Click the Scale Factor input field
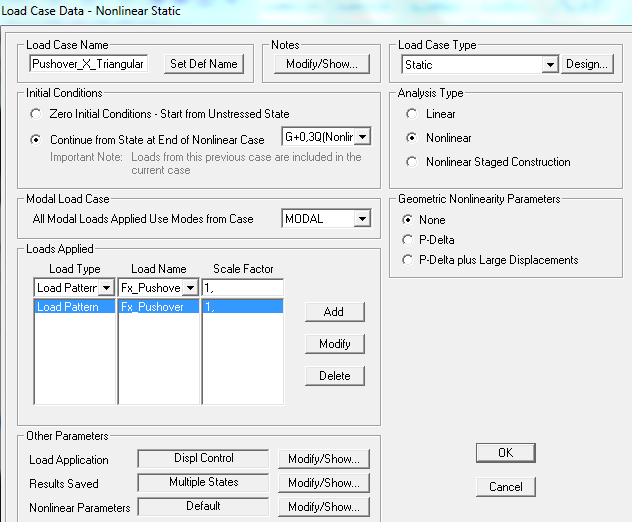 (243, 288)
